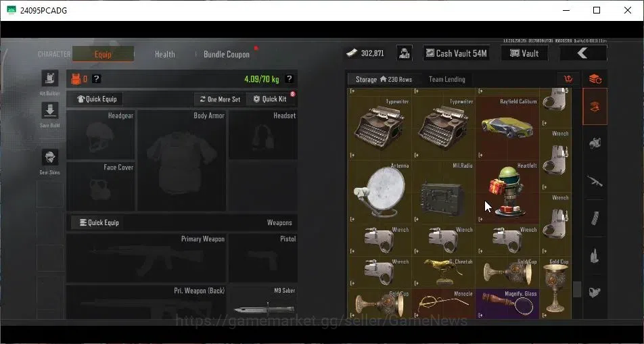Switch to Team Lending tab

click(x=447, y=79)
